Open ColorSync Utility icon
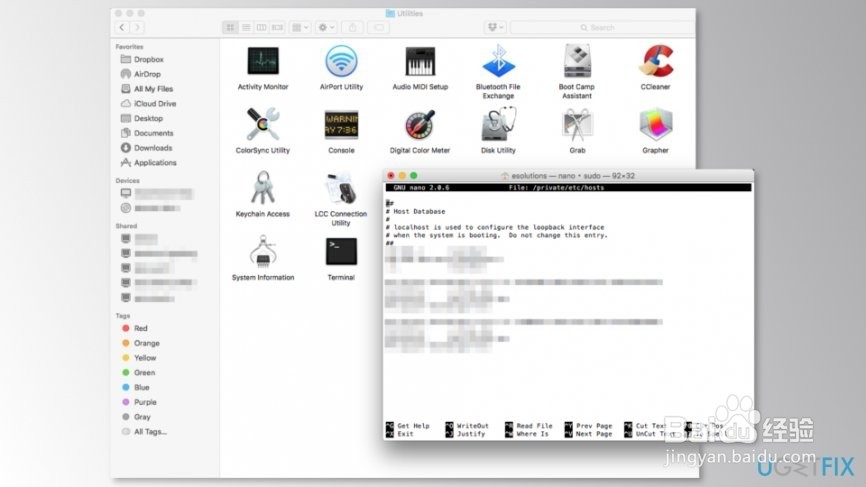Screen dimensions: 866x487 [263, 124]
